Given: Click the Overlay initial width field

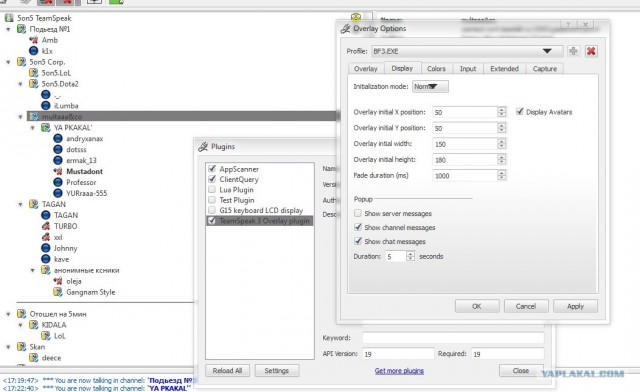Looking at the screenshot, I should [464, 144].
